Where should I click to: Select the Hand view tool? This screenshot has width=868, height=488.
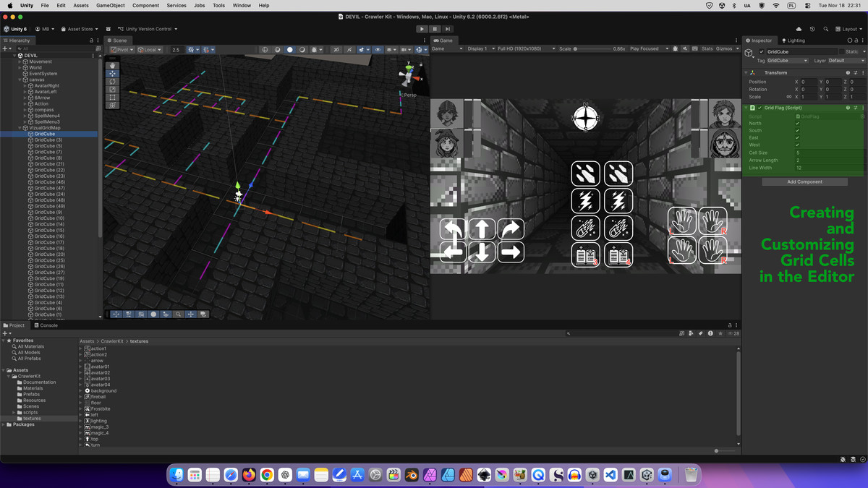(113, 65)
